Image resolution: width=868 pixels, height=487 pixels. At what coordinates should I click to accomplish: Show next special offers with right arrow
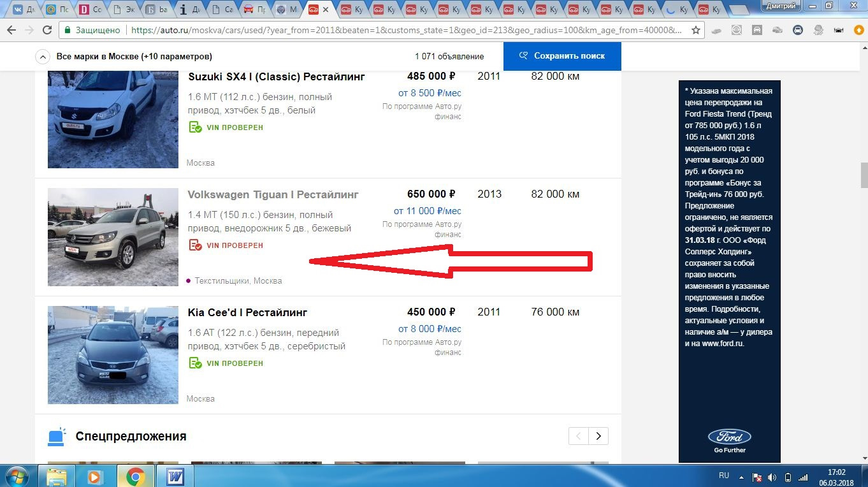tap(598, 436)
